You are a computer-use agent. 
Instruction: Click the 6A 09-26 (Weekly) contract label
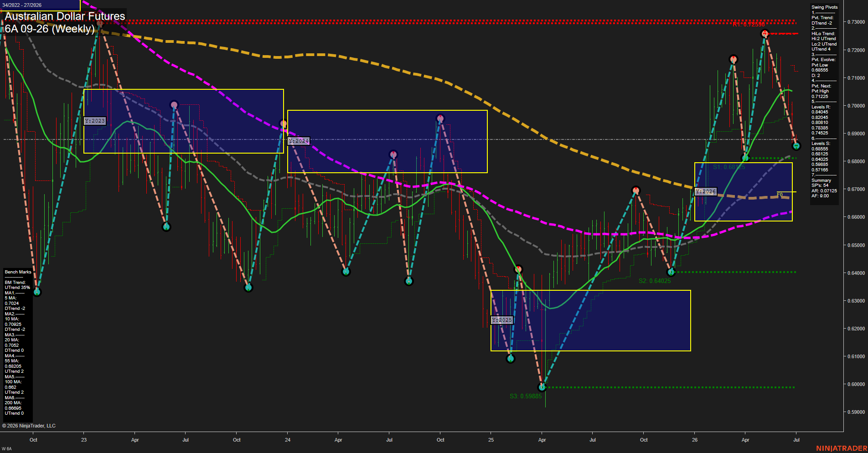pyautogui.click(x=50, y=29)
